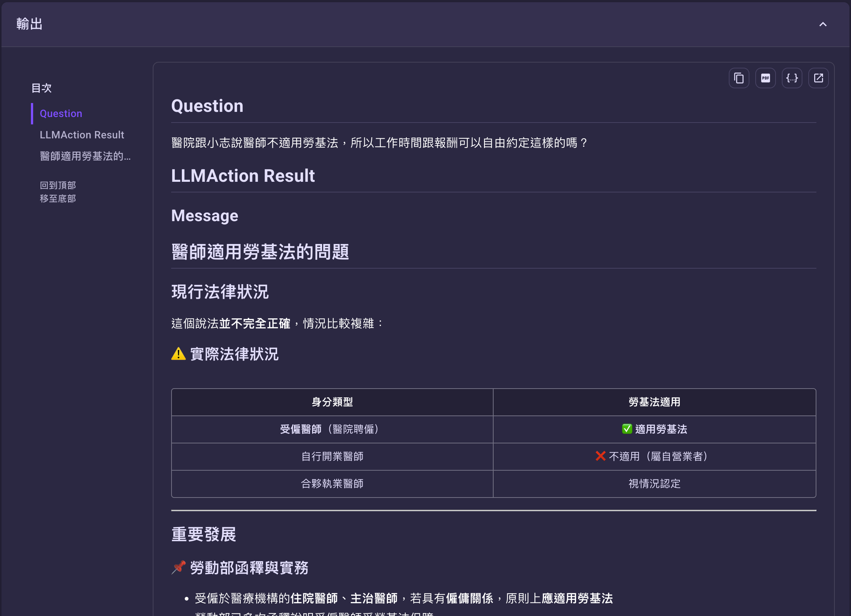
Task: View raw JSON braces icon
Action: (792, 78)
